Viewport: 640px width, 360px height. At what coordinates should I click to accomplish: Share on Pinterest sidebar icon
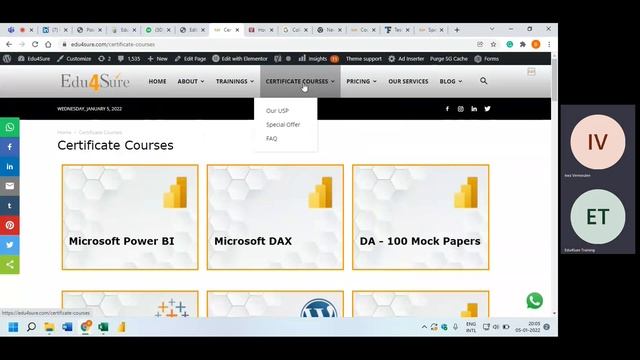10,225
